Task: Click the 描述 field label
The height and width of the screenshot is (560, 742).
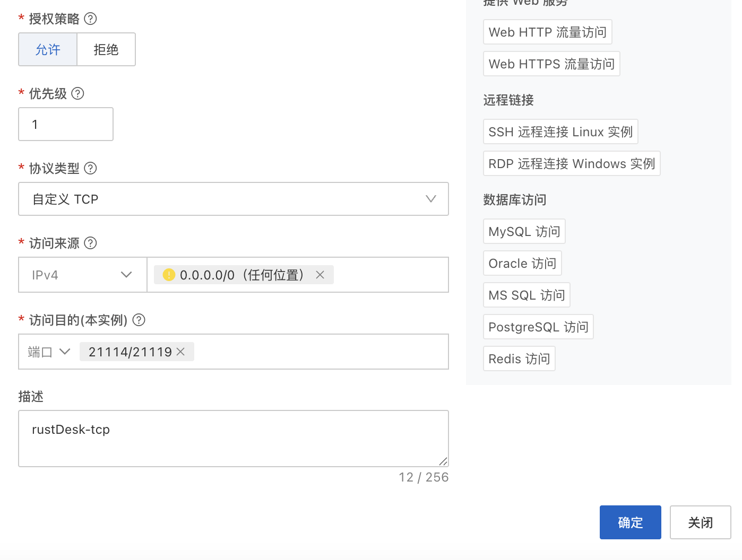Action: 31,397
